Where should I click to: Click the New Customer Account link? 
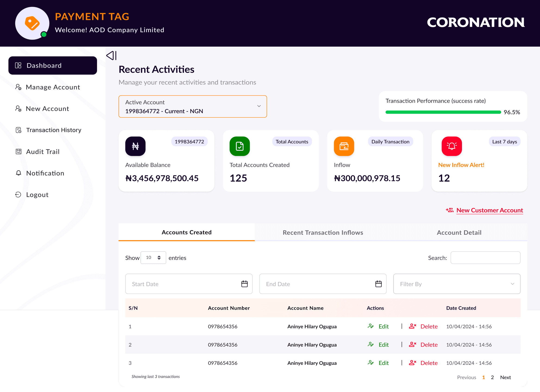[489, 210]
